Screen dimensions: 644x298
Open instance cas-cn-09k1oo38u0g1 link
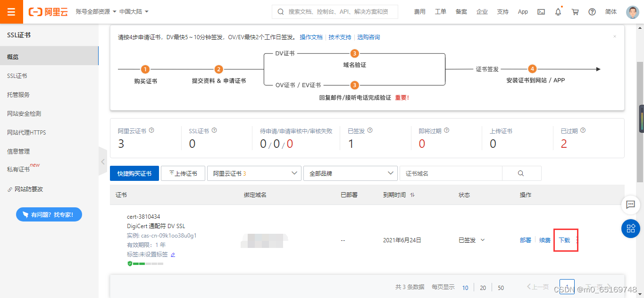pos(168,235)
